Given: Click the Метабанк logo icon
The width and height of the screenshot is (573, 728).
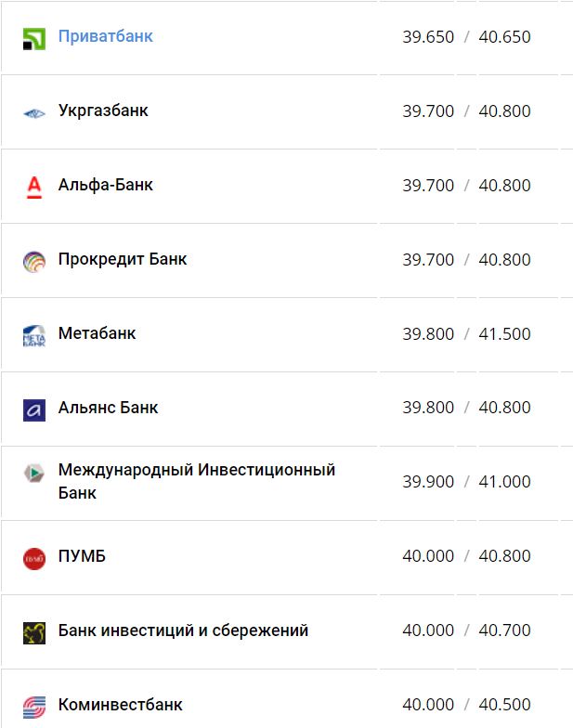Looking at the screenshot, I should point(33,335).
